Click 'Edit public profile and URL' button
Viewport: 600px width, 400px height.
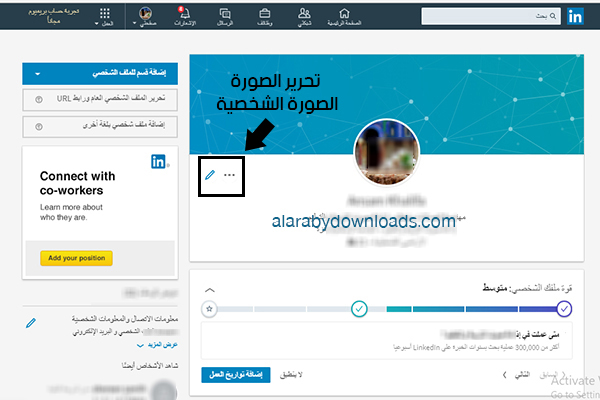pos(100,100)
